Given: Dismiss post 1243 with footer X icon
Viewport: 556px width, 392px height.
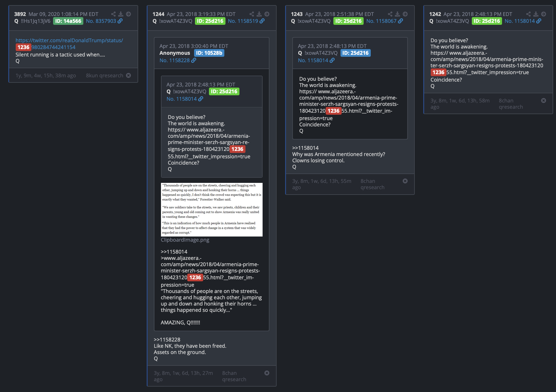Looking at the screenshot, I should click(x=405, y=181).
